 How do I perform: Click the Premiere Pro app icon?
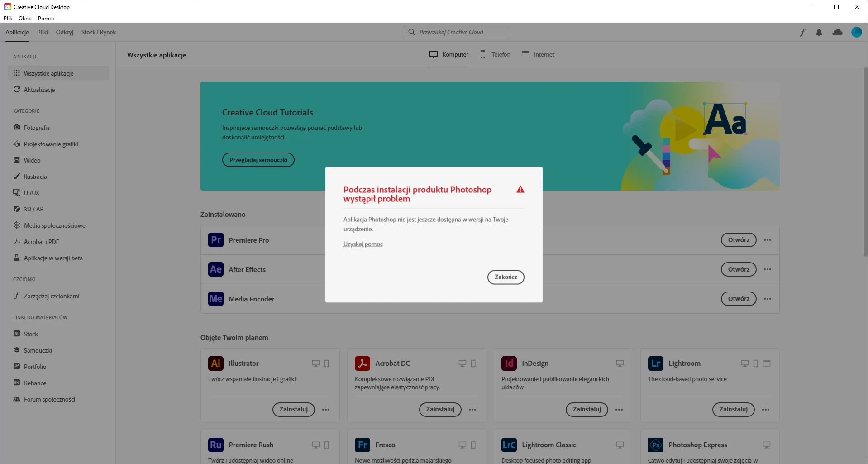pos(216,240)
